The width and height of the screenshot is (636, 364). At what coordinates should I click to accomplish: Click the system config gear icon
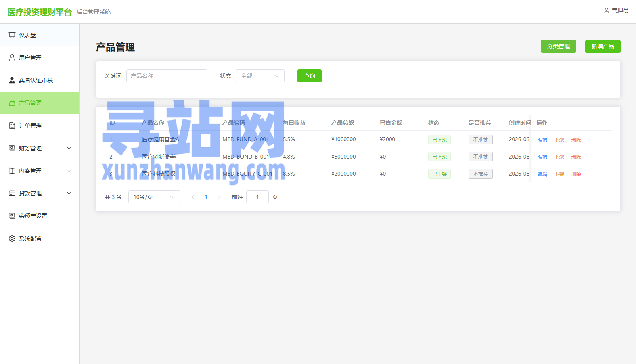(12, 238)
